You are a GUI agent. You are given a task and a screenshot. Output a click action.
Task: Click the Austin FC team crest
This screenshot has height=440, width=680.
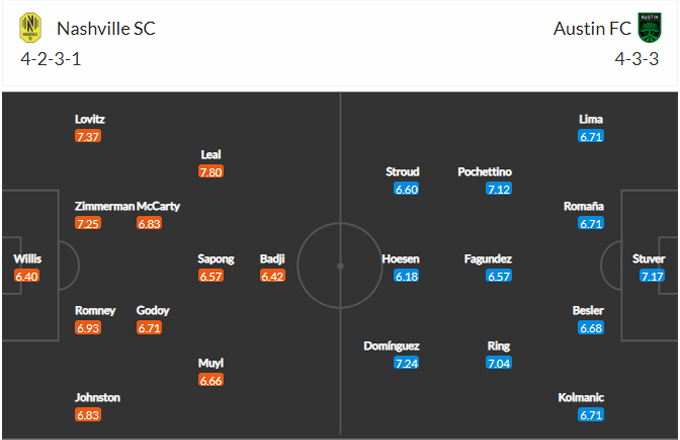point(649,28)
